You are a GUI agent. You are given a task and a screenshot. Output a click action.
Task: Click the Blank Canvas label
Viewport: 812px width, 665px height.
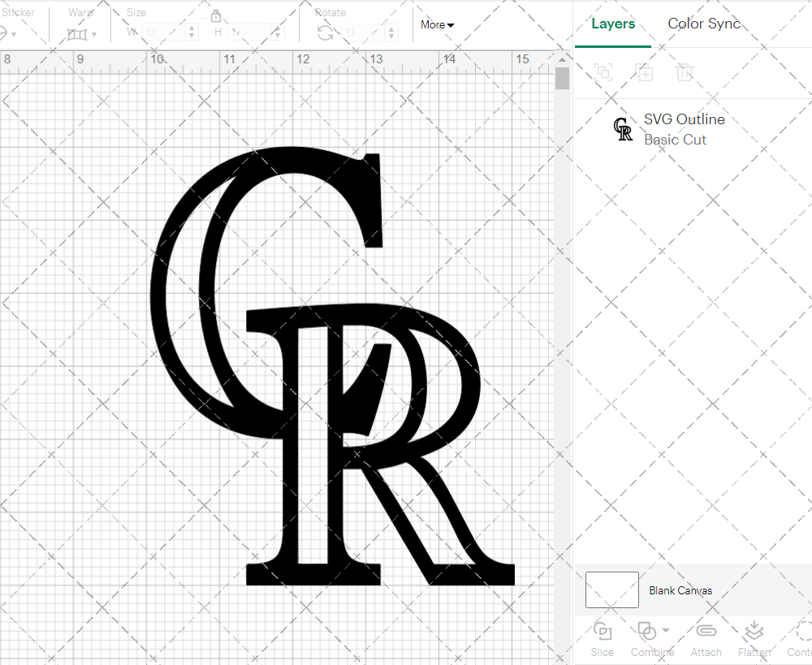click(x=680, y=590)
